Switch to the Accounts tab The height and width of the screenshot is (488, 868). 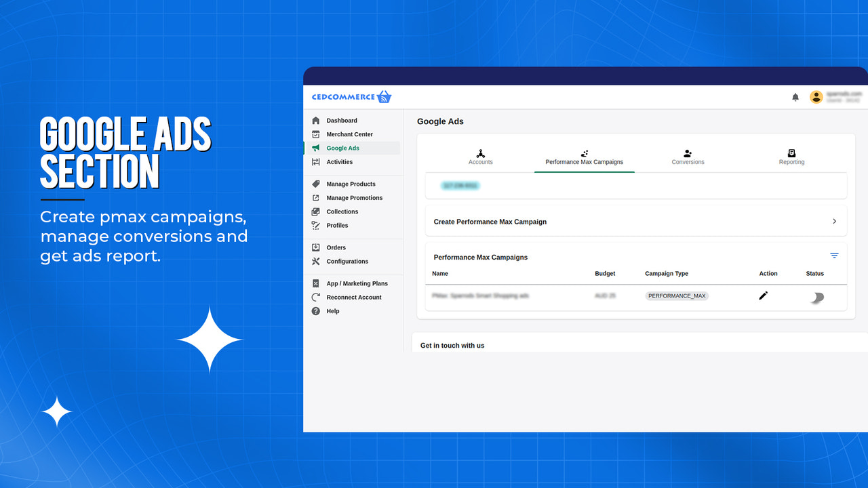pyautogui.click(x=480, y=157)
